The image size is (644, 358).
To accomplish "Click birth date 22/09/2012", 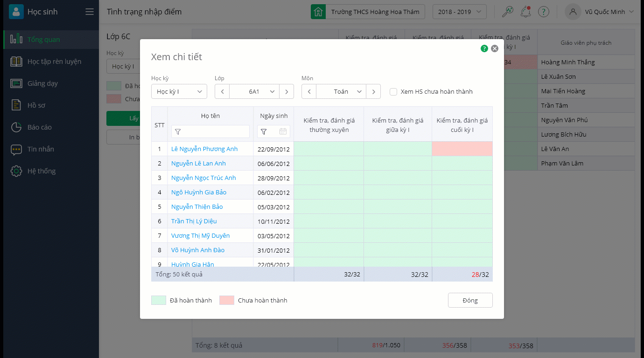I will pos(273,150).
